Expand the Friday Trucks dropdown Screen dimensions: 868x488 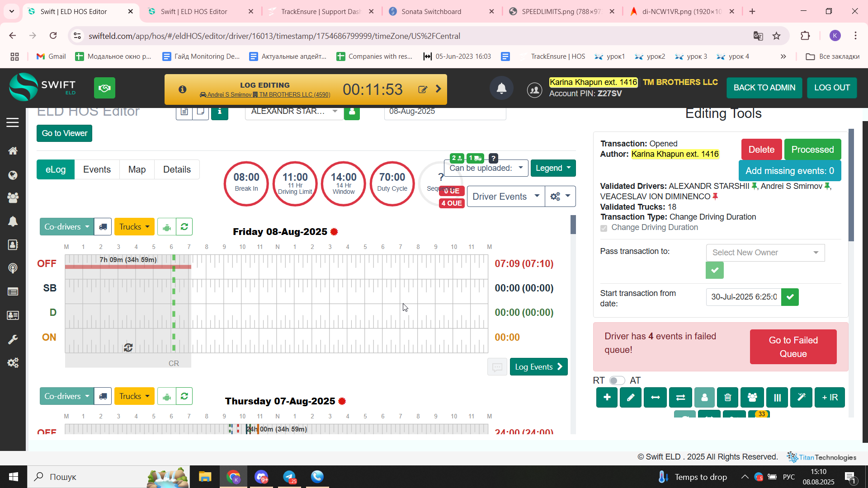pos(134,227)
